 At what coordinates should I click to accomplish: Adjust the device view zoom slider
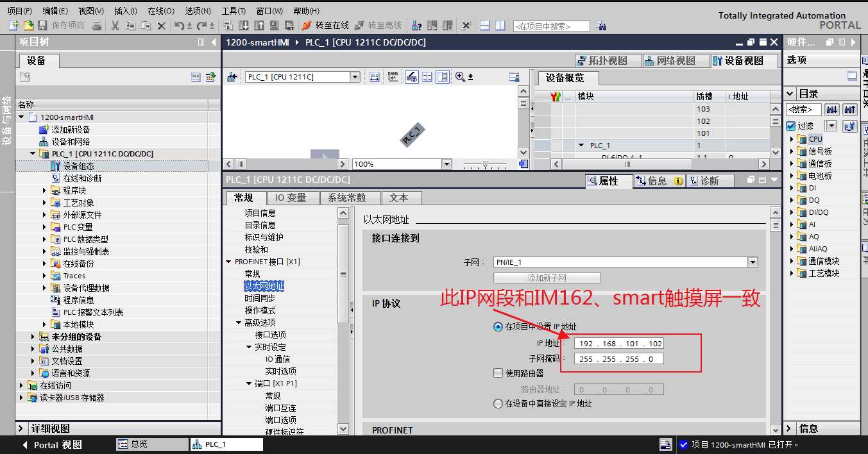pyautogui.click(x=486, y=164)
